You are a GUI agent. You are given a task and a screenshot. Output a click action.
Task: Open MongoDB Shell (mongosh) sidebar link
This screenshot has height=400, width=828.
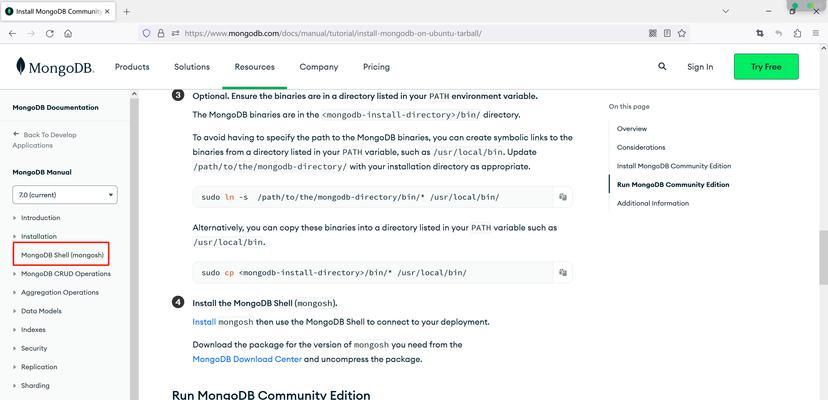pyautogui.click(x=62, y=255)
